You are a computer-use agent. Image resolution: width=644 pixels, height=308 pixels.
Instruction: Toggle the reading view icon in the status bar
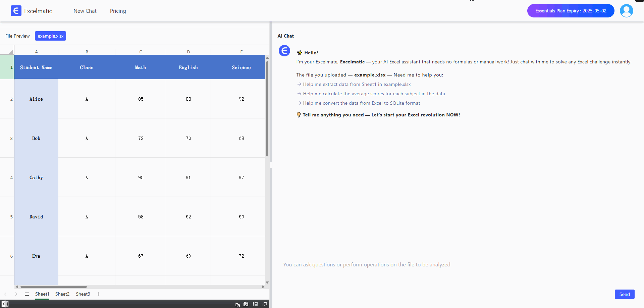[x=255, y=304]
